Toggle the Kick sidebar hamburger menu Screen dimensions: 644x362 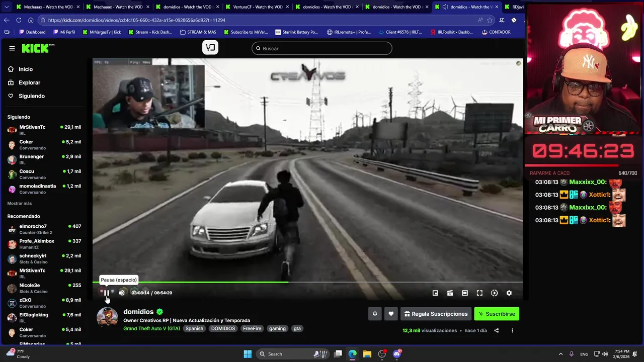[12, 48]
